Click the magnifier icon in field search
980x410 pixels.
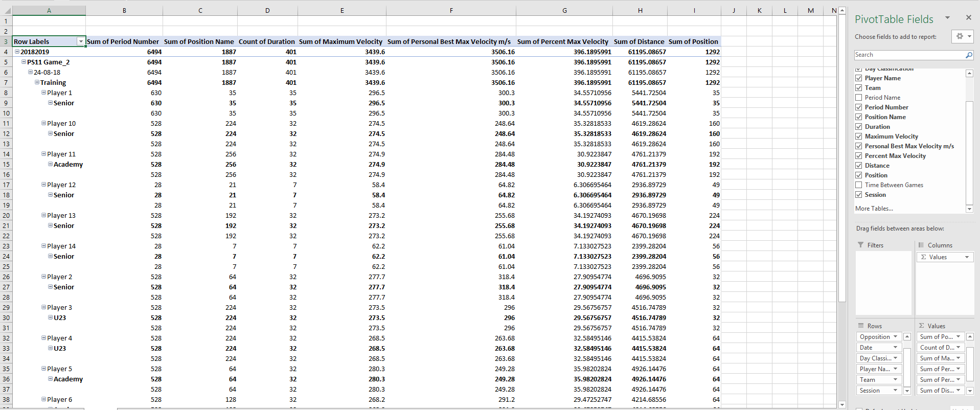tap(969, 55)
